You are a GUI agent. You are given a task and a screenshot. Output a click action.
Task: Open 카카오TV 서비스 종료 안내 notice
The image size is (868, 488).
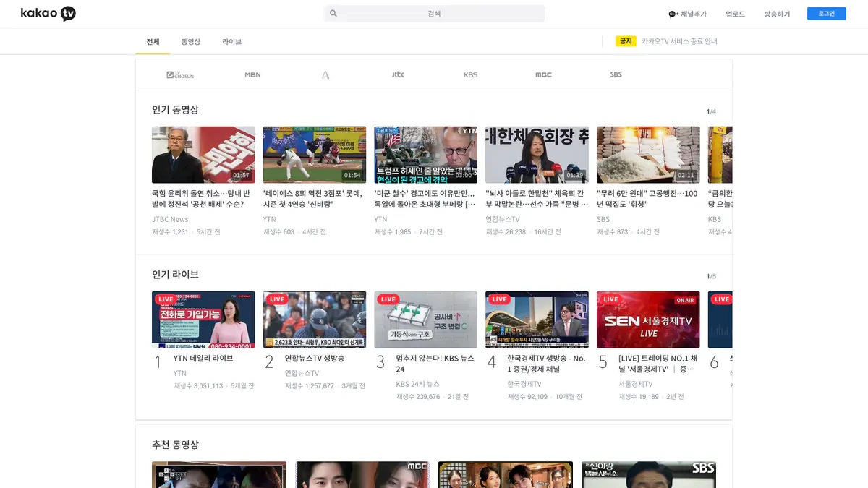click(x=679, y=41)
